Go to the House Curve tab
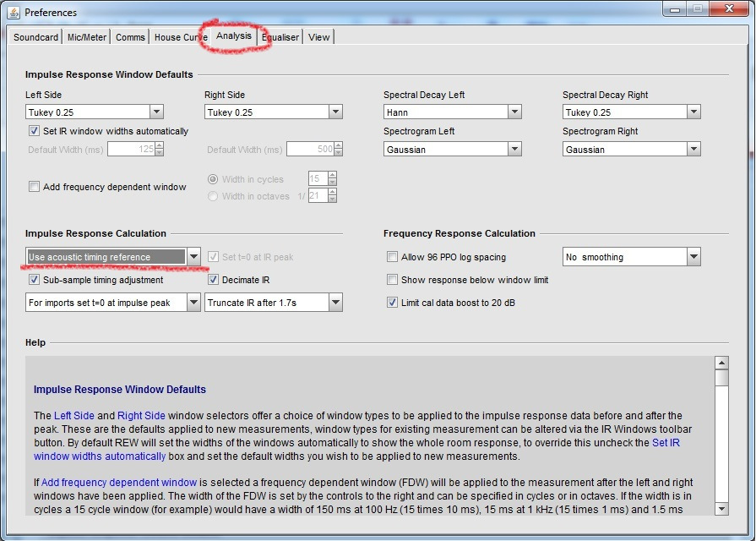Screen dimensions: 756x541 click(181, 37)
